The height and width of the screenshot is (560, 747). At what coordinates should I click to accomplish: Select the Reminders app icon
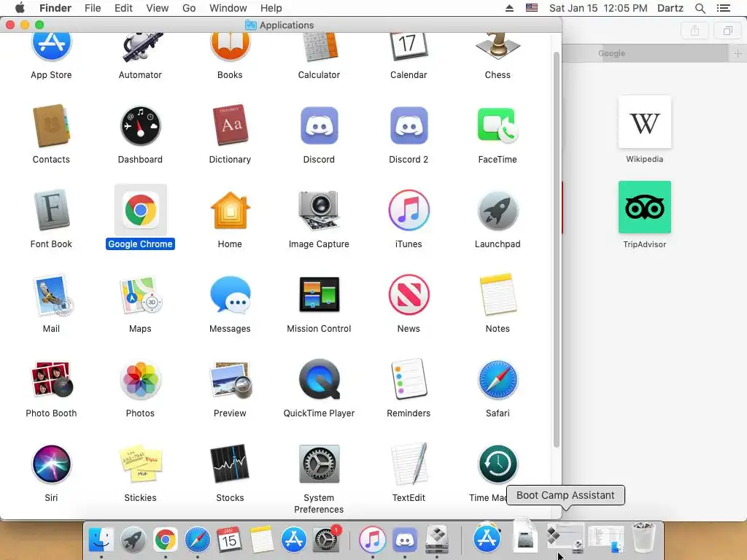pyautogui.click(x=409, y=379)
